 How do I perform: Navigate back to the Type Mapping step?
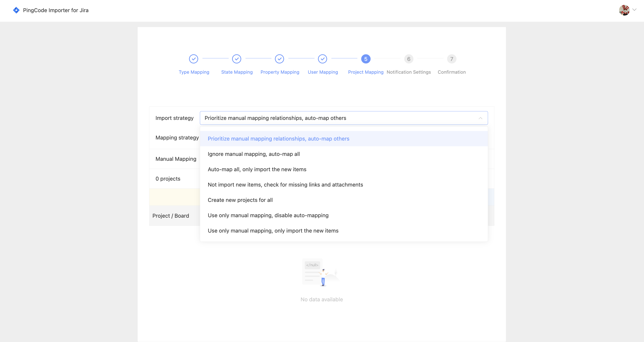click(194, 72)
